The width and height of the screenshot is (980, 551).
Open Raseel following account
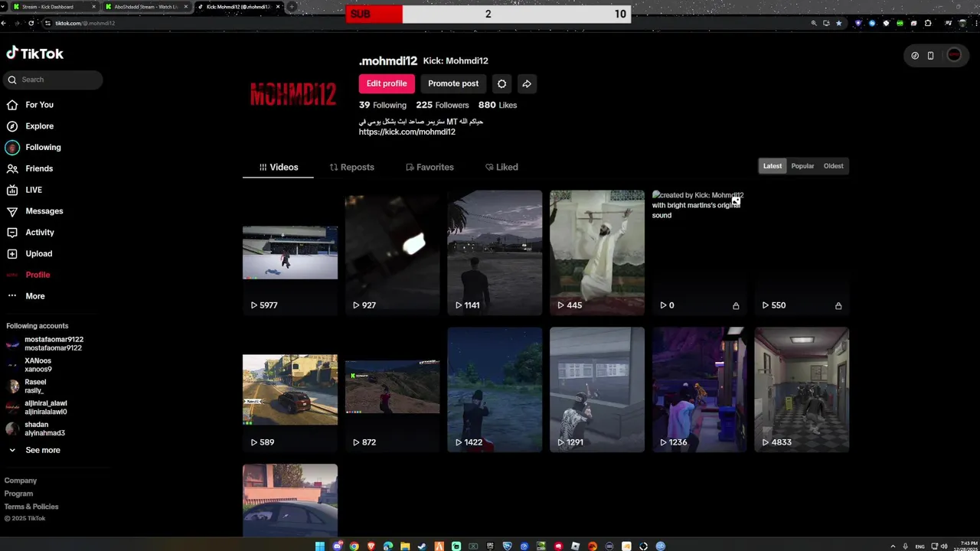pos(35,386)
